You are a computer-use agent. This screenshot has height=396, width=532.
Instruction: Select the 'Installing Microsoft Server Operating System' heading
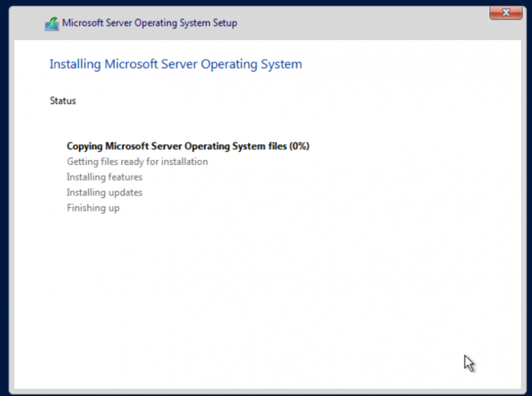(176, 64)
